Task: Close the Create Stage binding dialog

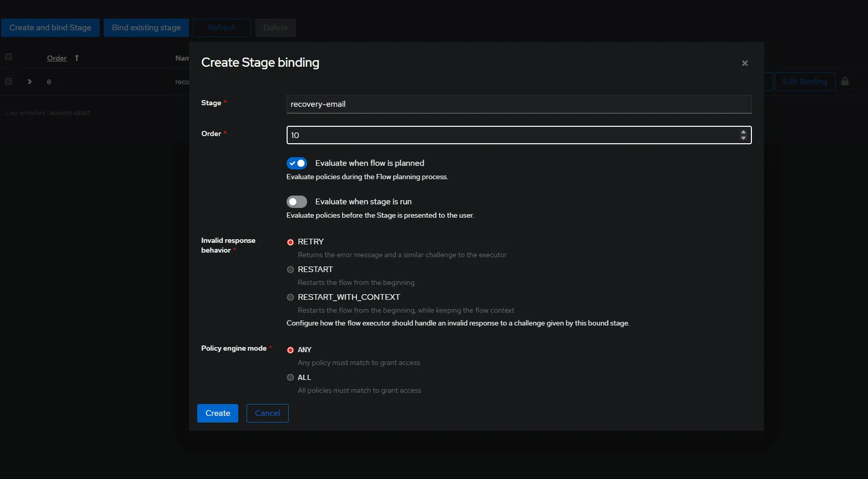Action: [745, 63]
